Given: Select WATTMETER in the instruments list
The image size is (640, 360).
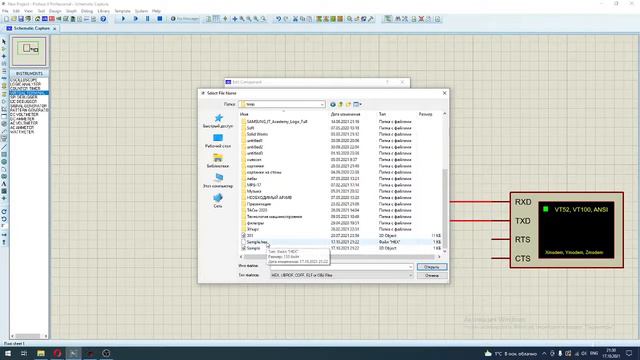Looking at the screenshot, I should tap(22, 132).
